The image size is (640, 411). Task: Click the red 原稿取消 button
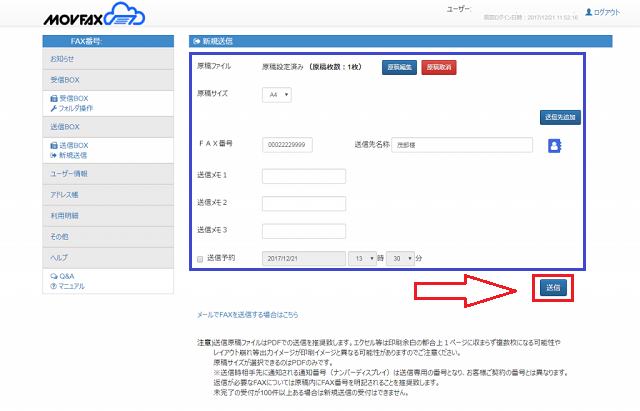[439, 67]
